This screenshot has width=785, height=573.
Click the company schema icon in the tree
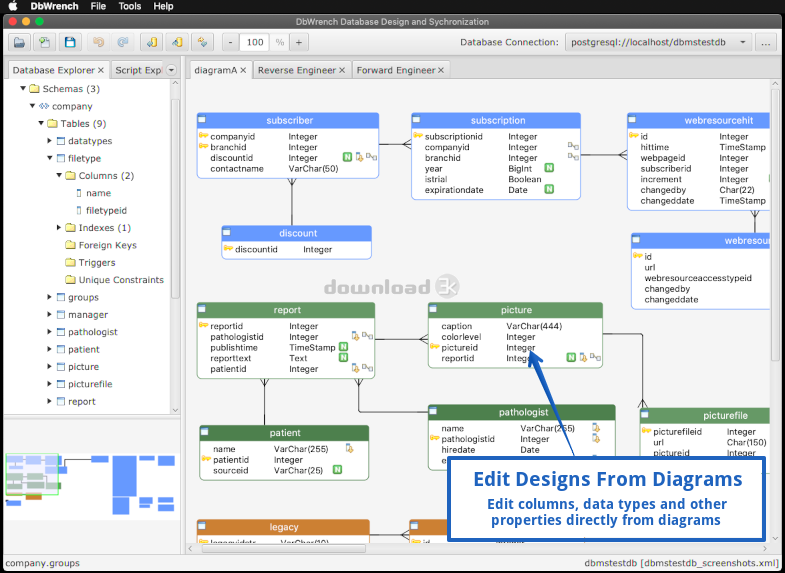[x=44, y=106]
